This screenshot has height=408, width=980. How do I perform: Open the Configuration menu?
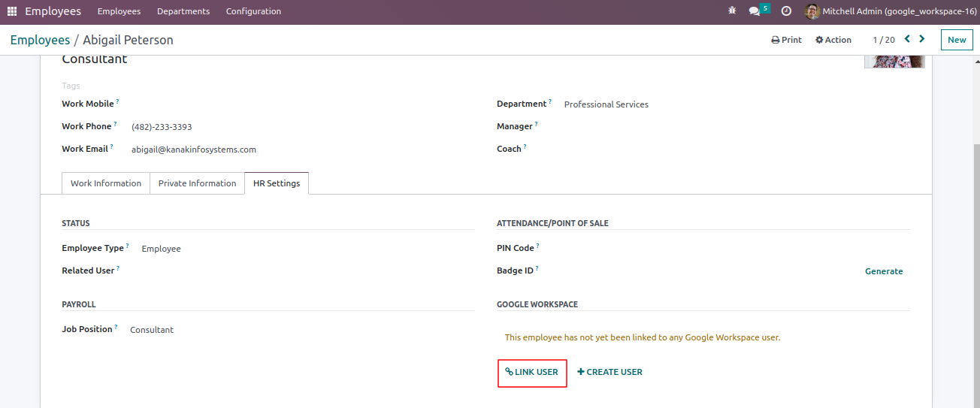pos(253,11)
